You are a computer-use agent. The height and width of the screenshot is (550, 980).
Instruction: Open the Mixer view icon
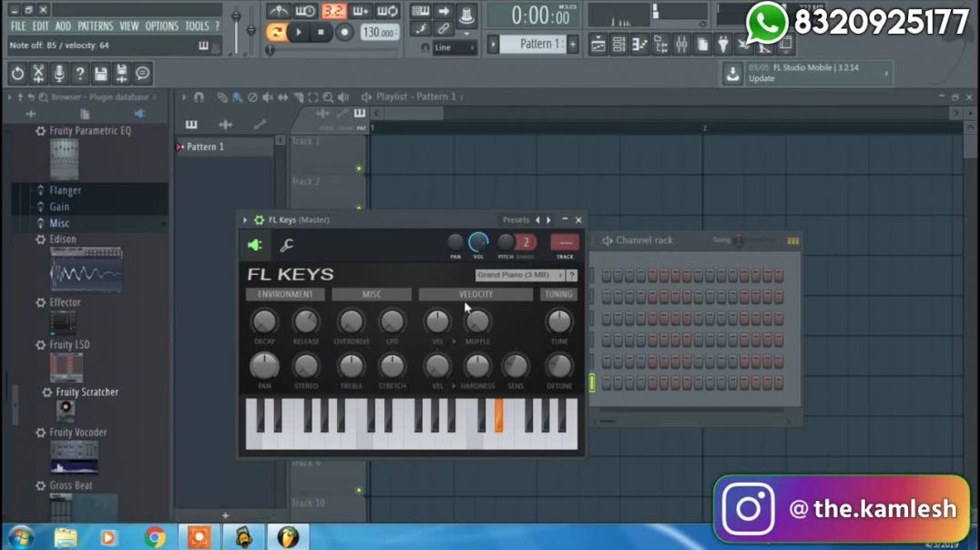click(x=681, y=45)
